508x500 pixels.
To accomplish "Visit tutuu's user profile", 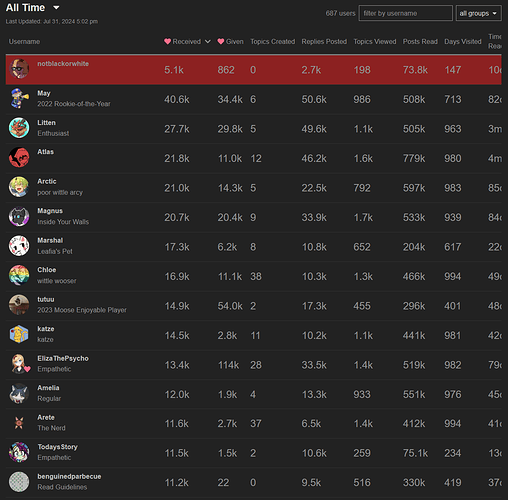I will point(46,299).
